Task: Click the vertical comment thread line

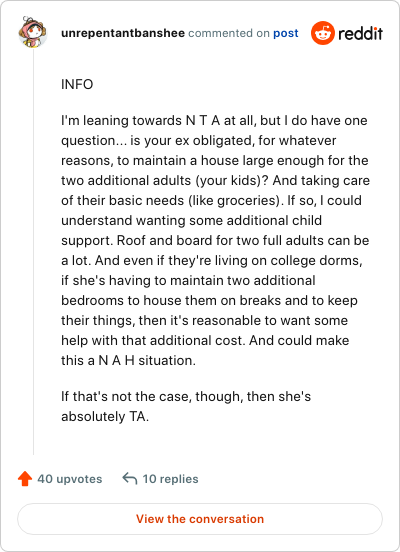Action: (x=33, y=252)
